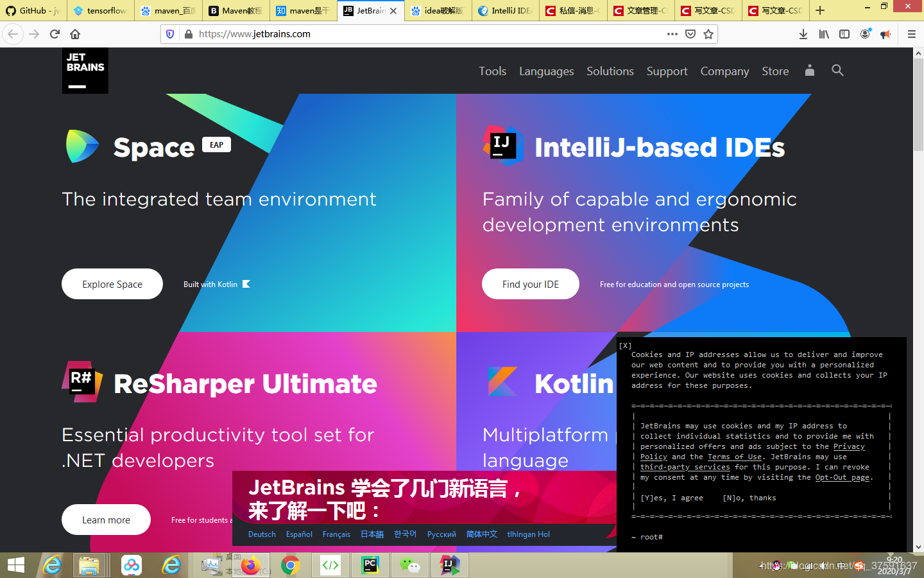Open the JetBrains logo home link

click(85, 71)
